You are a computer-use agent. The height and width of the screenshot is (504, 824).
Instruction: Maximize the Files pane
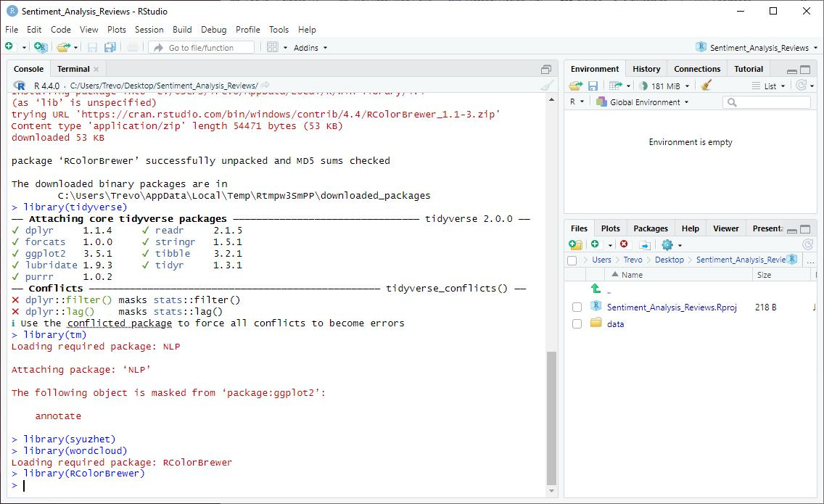tap(805, 229)
